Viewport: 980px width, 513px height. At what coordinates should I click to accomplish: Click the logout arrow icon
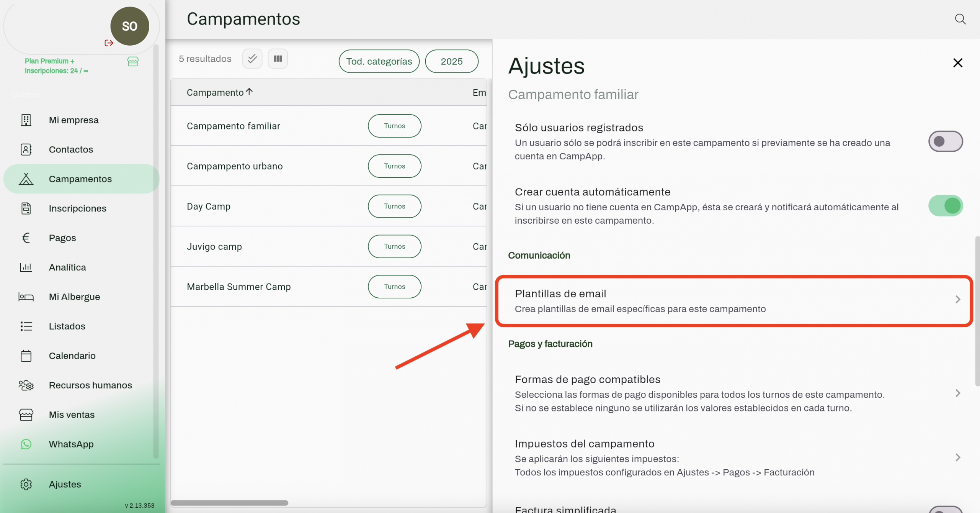coord(109,43)
